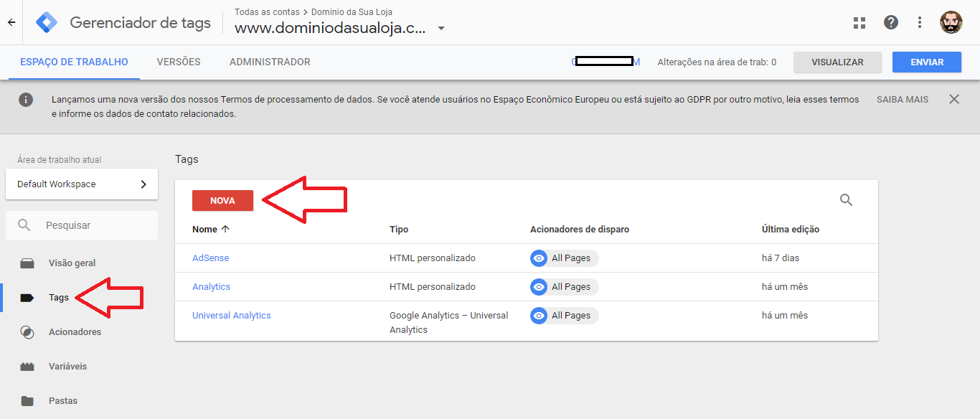Click the 'há 7 dias' cell
The width and height of the screenshot is (980, 419).
pos(781,258)
